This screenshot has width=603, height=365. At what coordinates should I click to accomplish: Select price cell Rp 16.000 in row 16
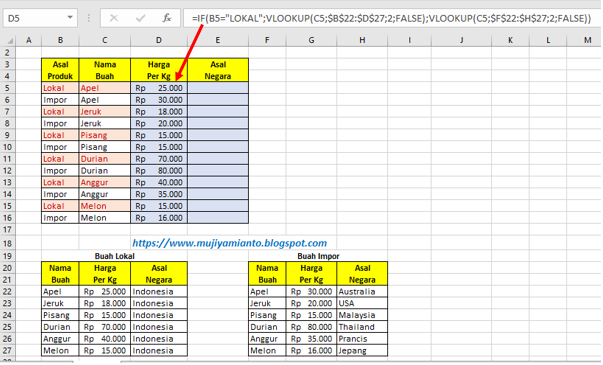(x=159, y=218)
